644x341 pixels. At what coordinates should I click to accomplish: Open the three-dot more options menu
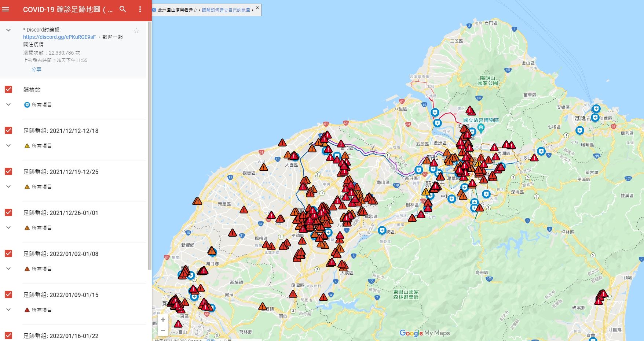140,9
